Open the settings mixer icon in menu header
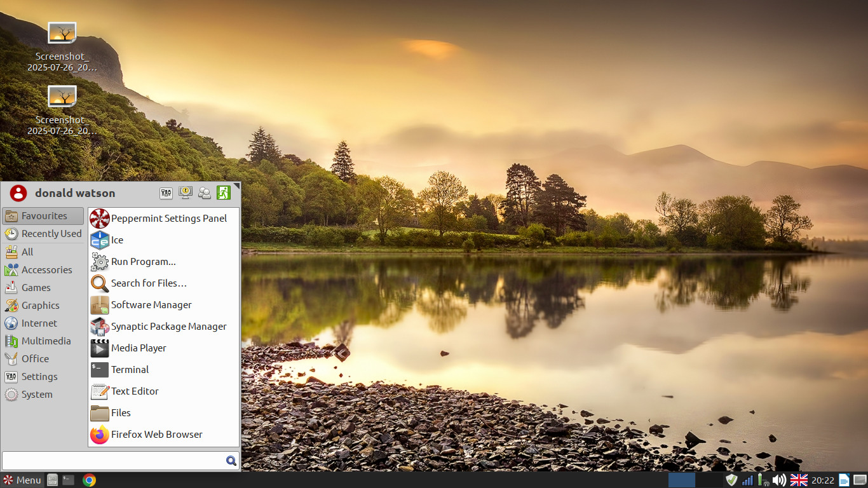The height and width of the screenshot is (488, 868). [166, 193]
